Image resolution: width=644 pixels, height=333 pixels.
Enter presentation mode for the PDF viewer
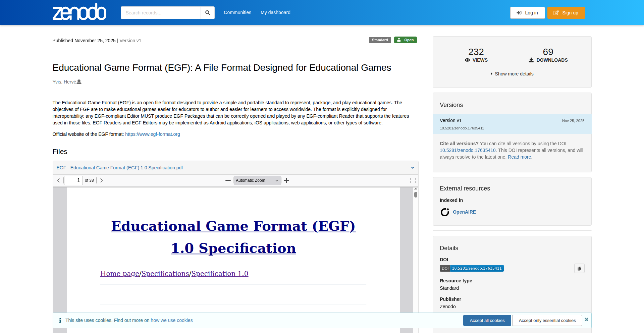[x=413, y=180]
